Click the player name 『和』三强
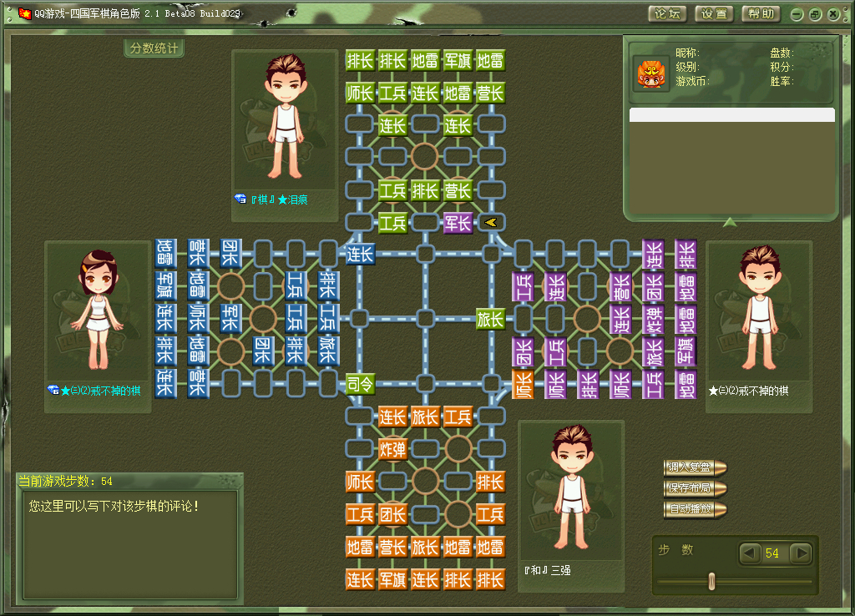The width and height of the screenshot is (855, 616). pyautogui.click(x=547, y=570)
